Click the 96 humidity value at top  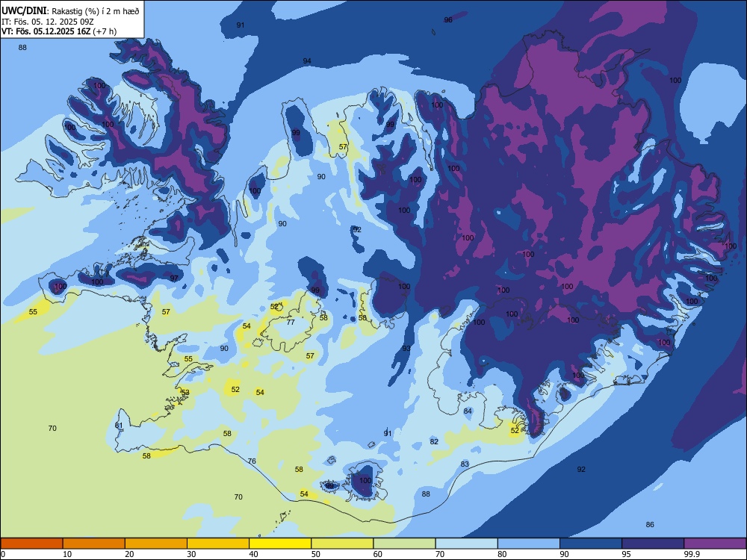448,19
